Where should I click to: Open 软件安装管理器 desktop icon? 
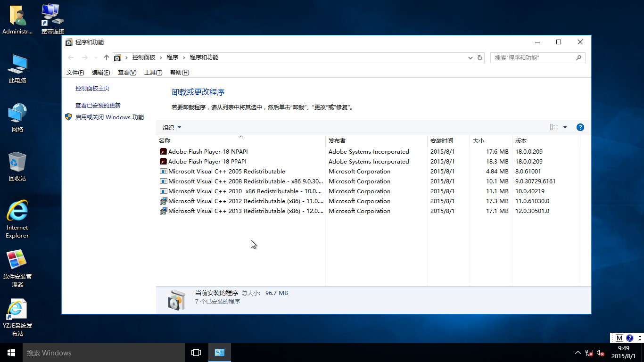pyautogui.click(x=17, y=269)
